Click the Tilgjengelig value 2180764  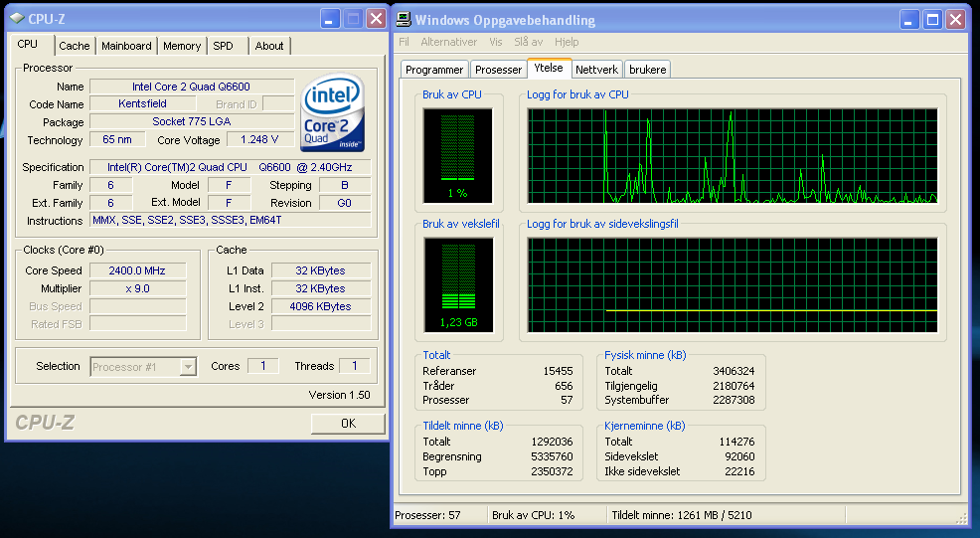pyautogui.click(x=734, y=386)
